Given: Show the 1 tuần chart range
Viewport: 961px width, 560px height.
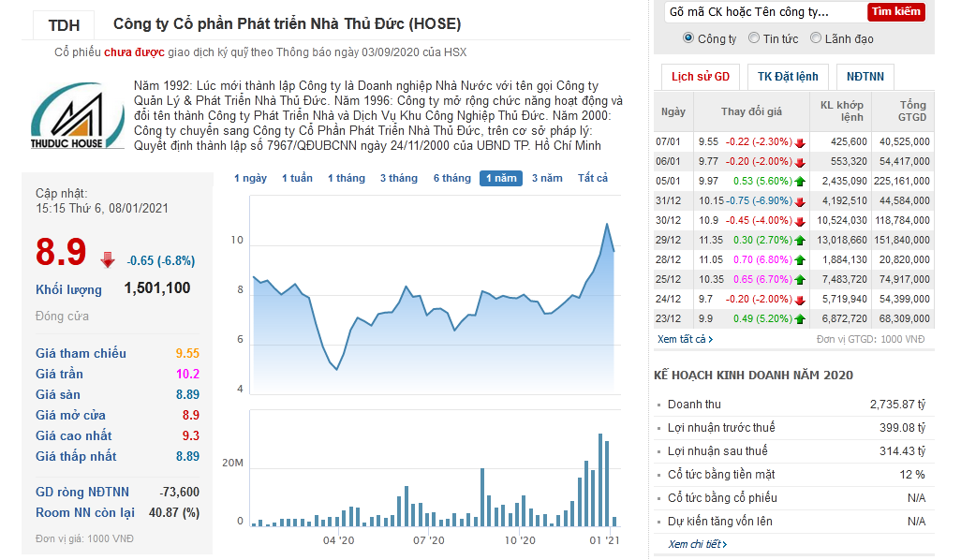Looking at the screenshot, I should point(297,178).
